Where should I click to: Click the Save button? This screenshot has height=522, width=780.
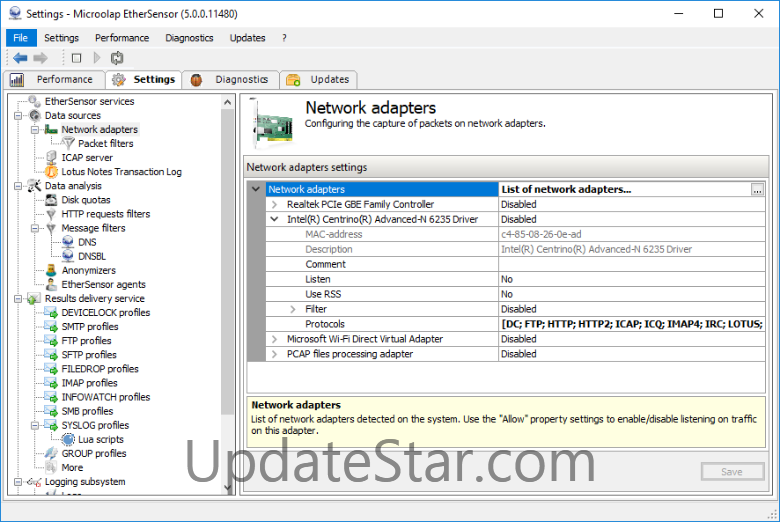(x=732, y=472)
